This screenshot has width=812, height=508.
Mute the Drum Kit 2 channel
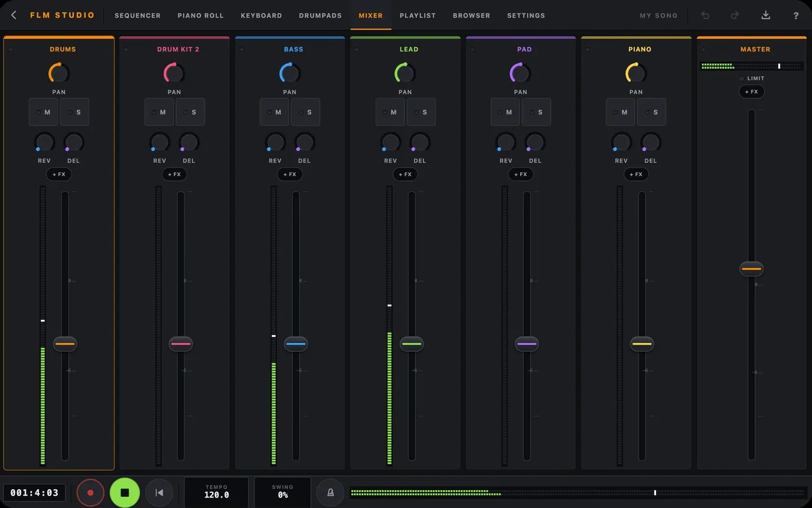159,112
